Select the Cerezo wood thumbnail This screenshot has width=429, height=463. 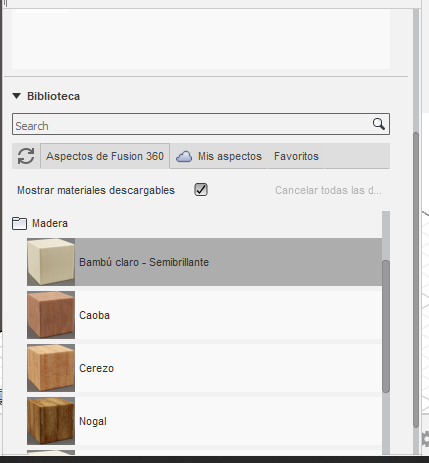(x=51, y=368)
